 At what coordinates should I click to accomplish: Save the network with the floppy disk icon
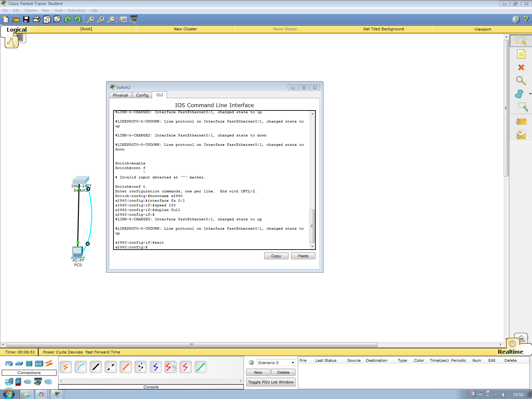click(26, 19)
